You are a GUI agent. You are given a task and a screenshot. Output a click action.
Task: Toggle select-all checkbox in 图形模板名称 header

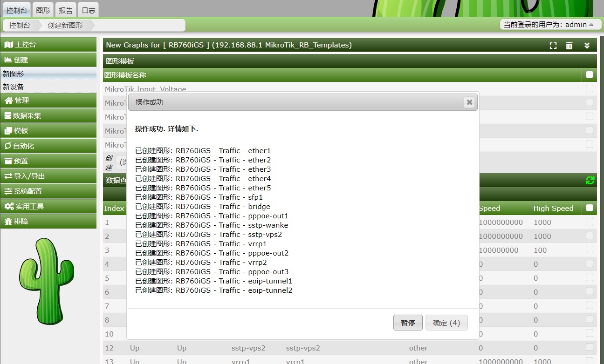[590, 75]
